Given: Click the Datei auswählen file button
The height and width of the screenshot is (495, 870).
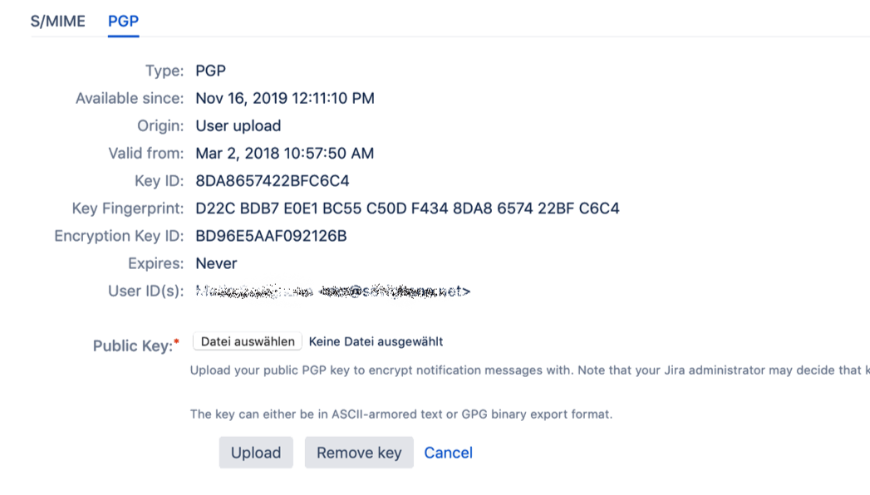Looking at the screenshot, I should (x=248, y=342).
